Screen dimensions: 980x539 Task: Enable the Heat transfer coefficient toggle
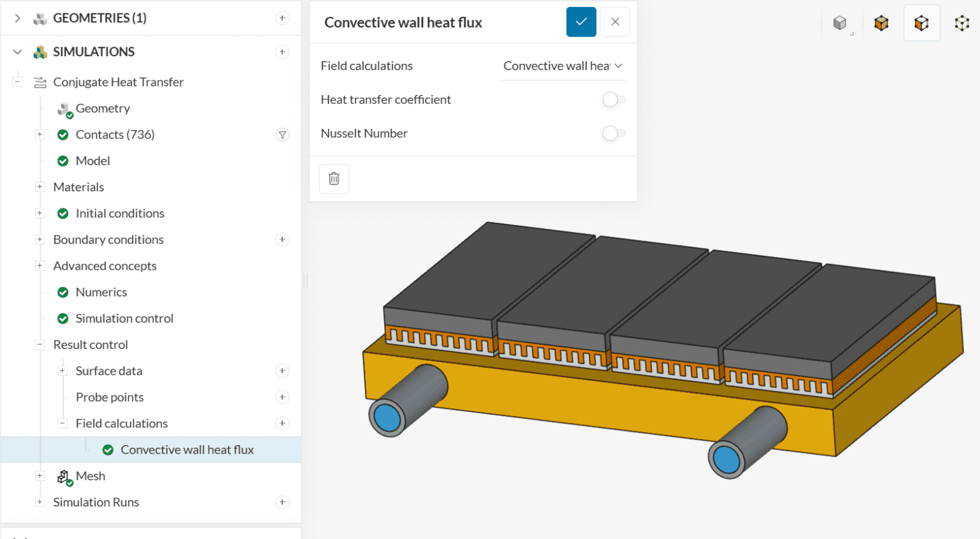tap(614, 100)
